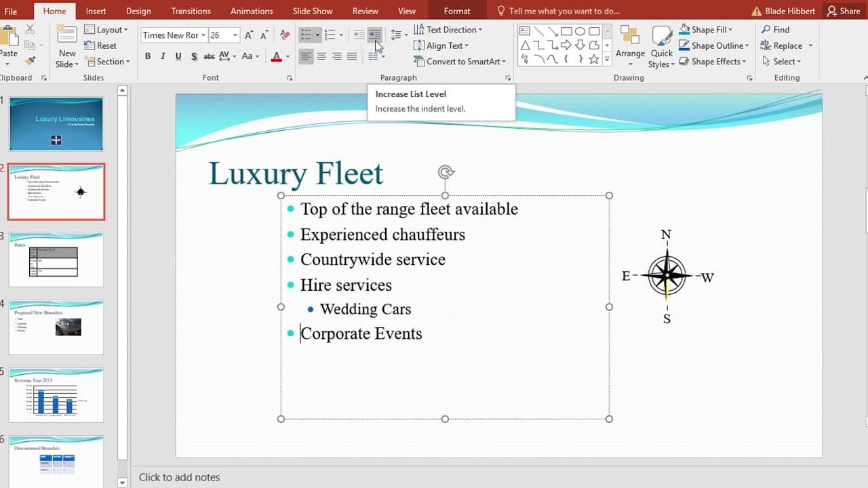Open the Insert ribbon tab
The width and height of the screenshot is (868, 488).
(x=96, y=11)
